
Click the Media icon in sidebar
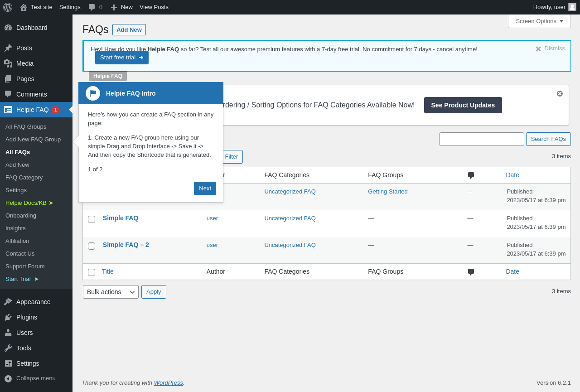coord(8,63)
